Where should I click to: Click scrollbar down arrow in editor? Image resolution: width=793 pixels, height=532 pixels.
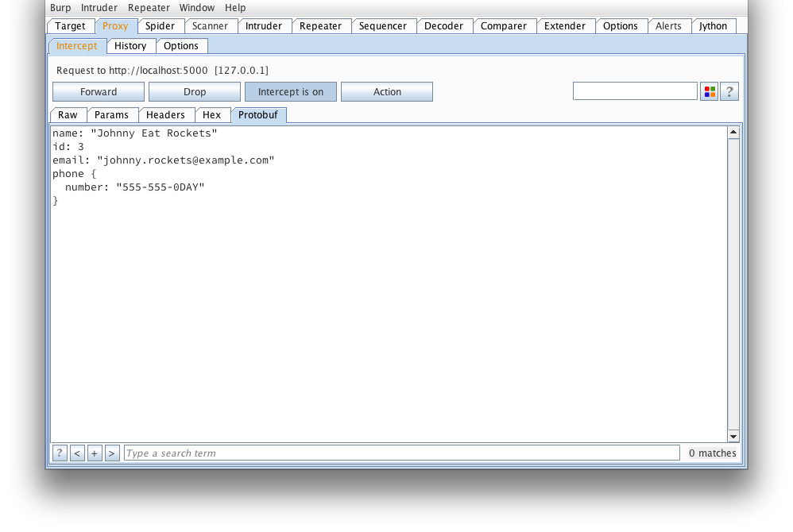click(x=733, y=436)
